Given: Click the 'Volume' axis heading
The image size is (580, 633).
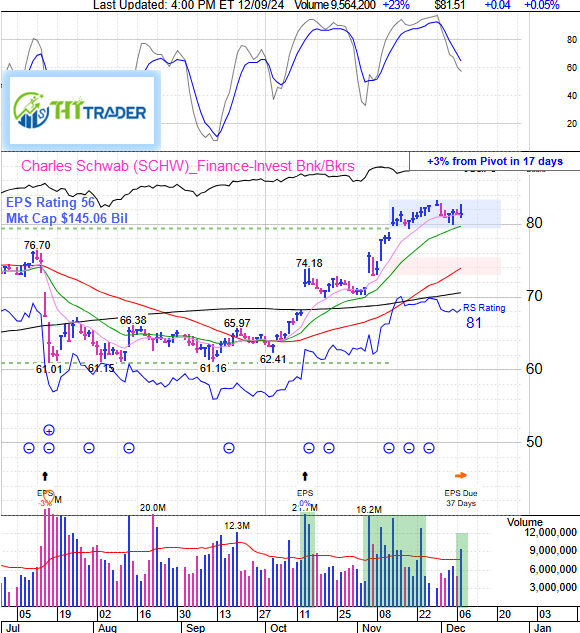Looking at the screenshot, I should tap(525, 522).
